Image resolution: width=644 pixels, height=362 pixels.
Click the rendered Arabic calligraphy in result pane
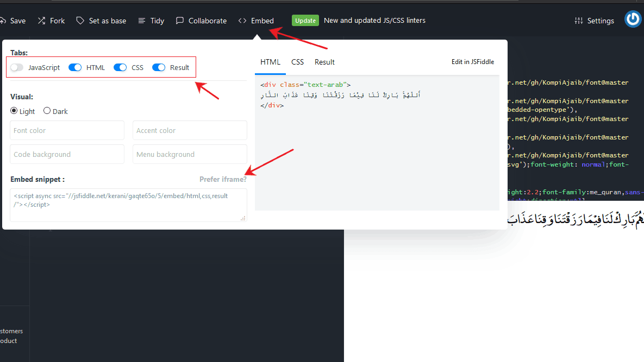click(576, 218)
